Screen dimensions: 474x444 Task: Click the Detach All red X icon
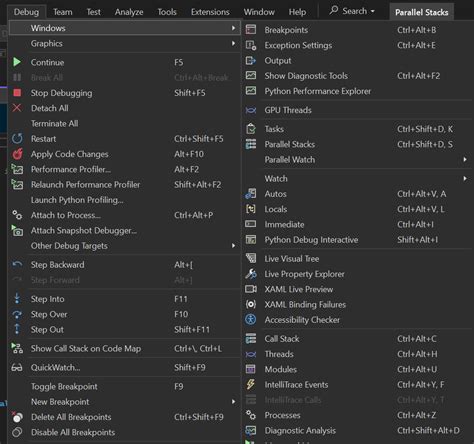coord(17,108)
